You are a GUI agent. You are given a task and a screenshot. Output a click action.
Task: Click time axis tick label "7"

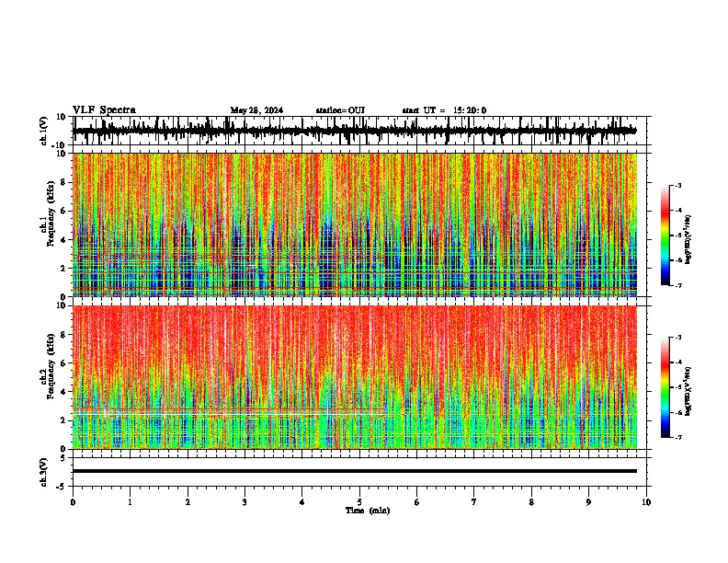474,502
